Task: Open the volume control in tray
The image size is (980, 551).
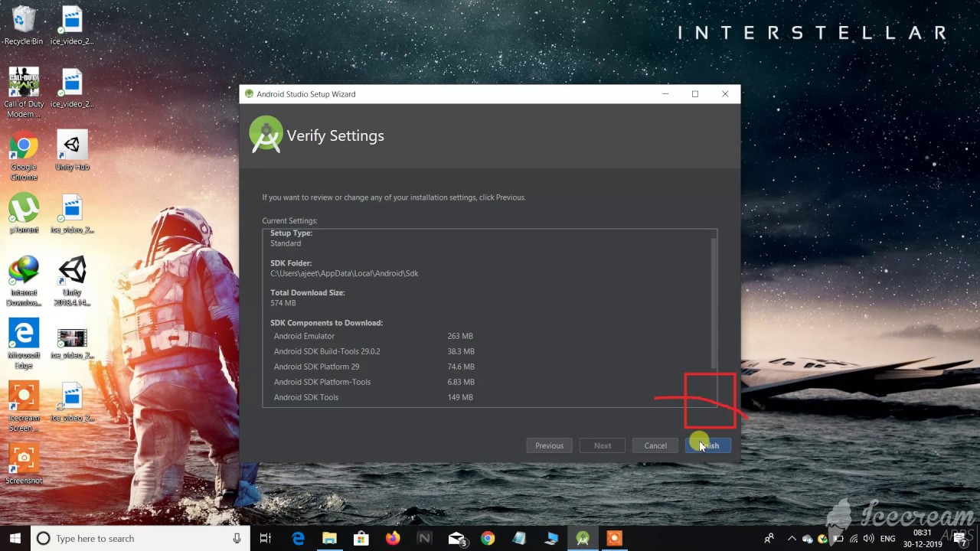Action: coord(870,539)
